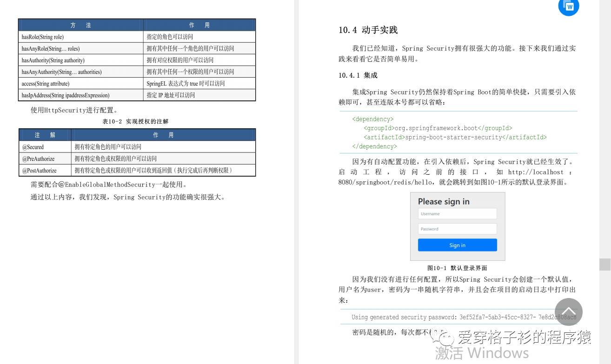Click the '@Secured' cell
The height and width of the screenshot is (364, 611).
point(45,147)
